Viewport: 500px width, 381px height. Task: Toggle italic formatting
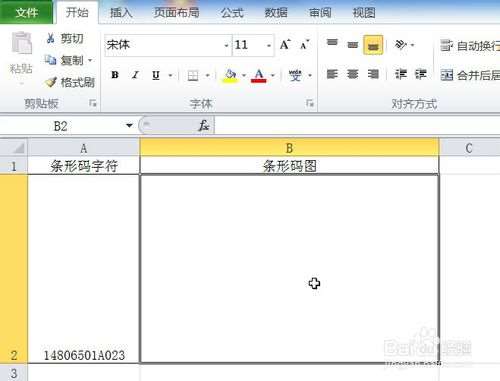tap(135, 75)
